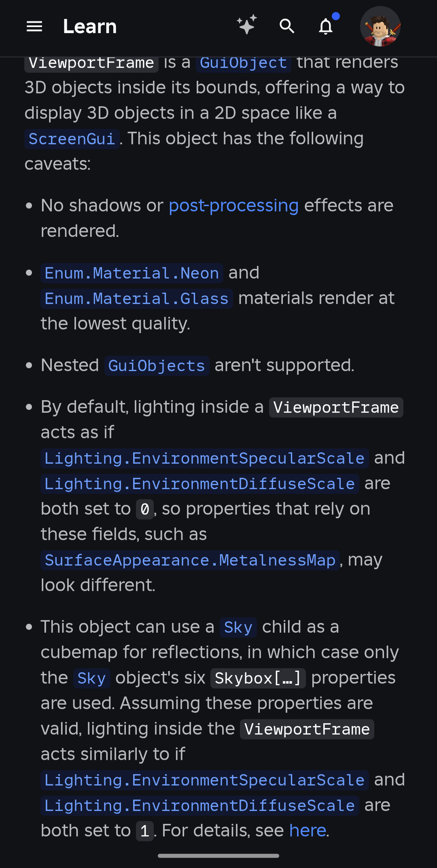Open the GuiObjects link after "Nested"

pyautogui.click(x=157, y=366)
